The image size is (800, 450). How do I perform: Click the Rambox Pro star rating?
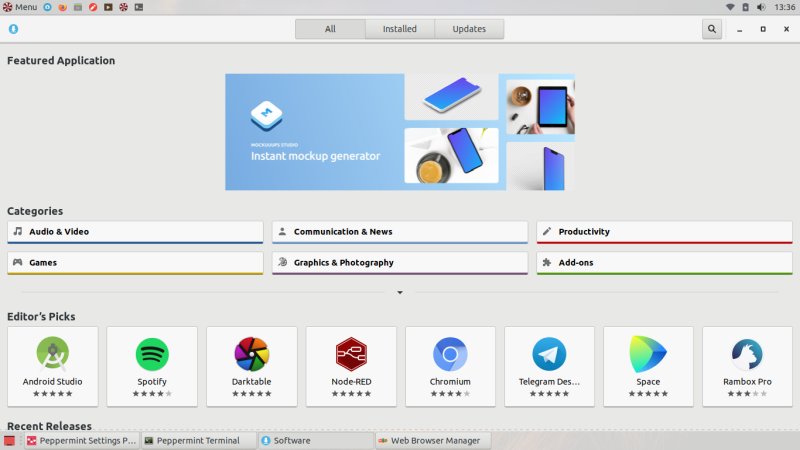[747, 393]
